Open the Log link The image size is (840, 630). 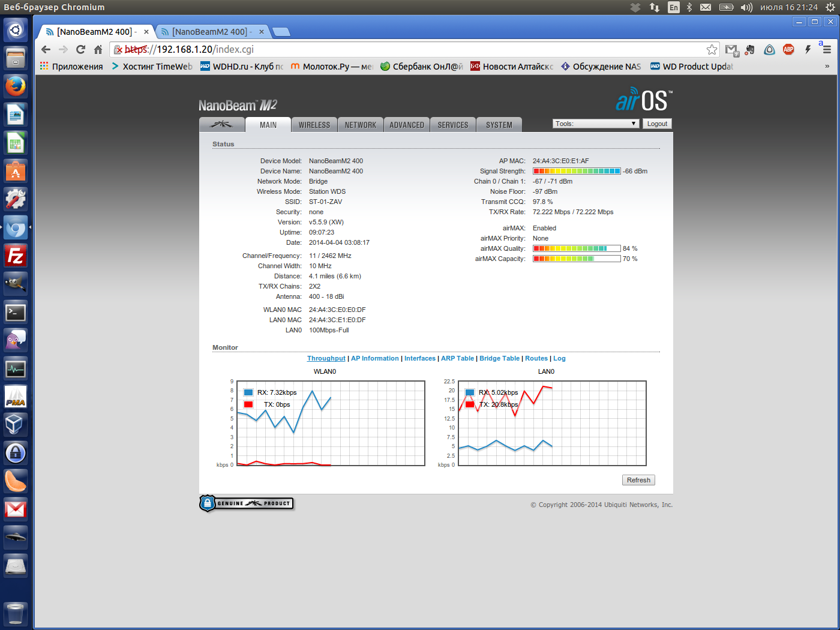(559, 358)
